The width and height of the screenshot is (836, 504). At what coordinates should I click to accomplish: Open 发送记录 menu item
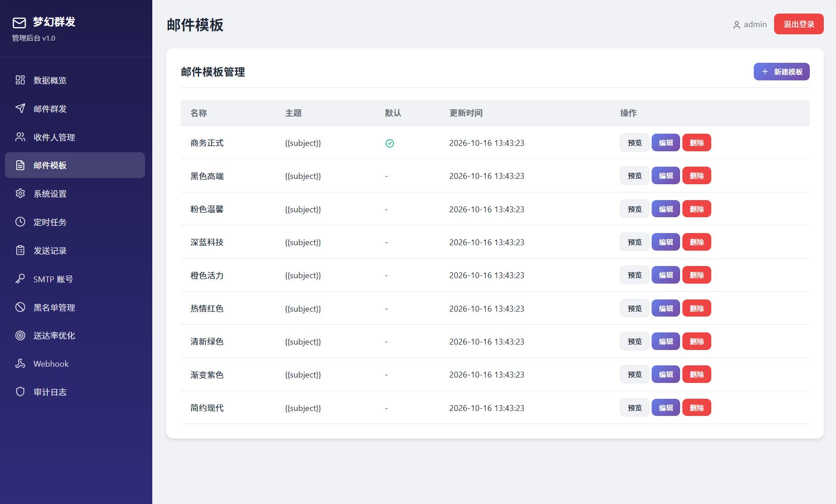75,250
